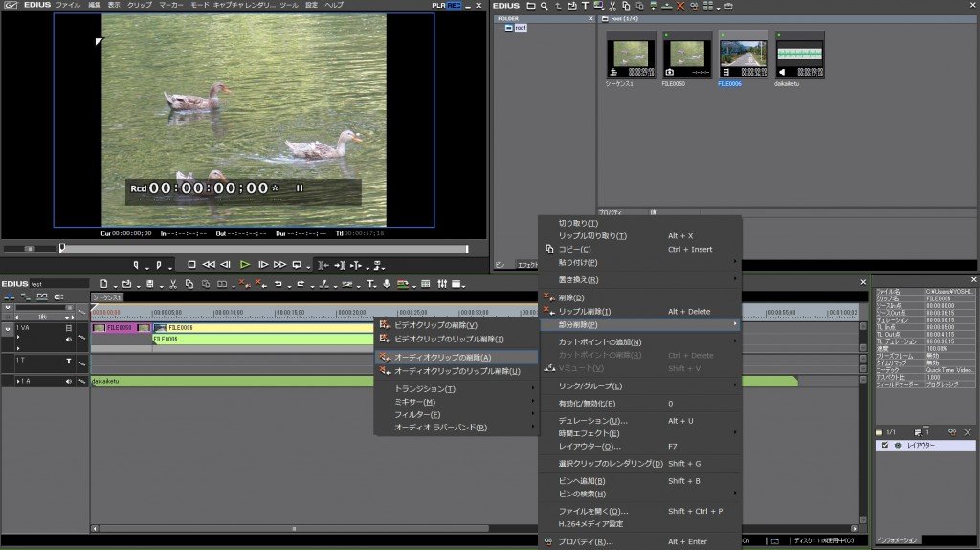
Task: Open dropdown arrow beside save icon
Action: point(161,285)
